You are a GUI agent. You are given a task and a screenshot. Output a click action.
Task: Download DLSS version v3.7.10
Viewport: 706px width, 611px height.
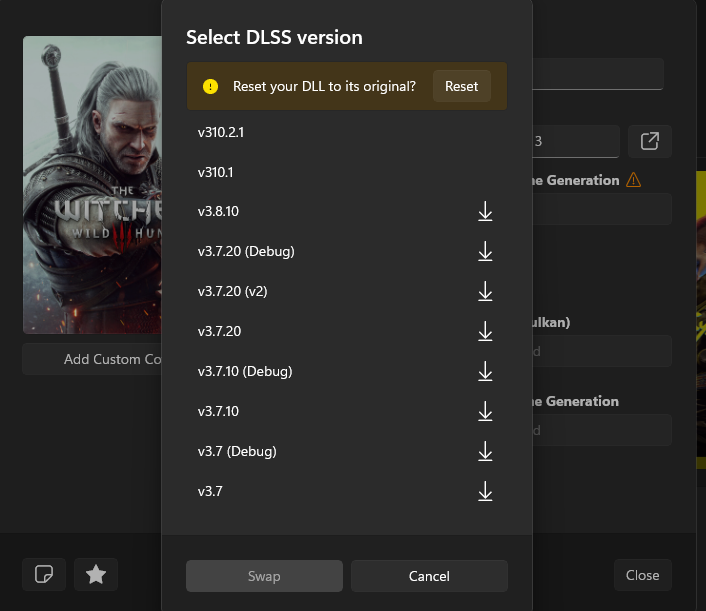click(x=485, y=412)
